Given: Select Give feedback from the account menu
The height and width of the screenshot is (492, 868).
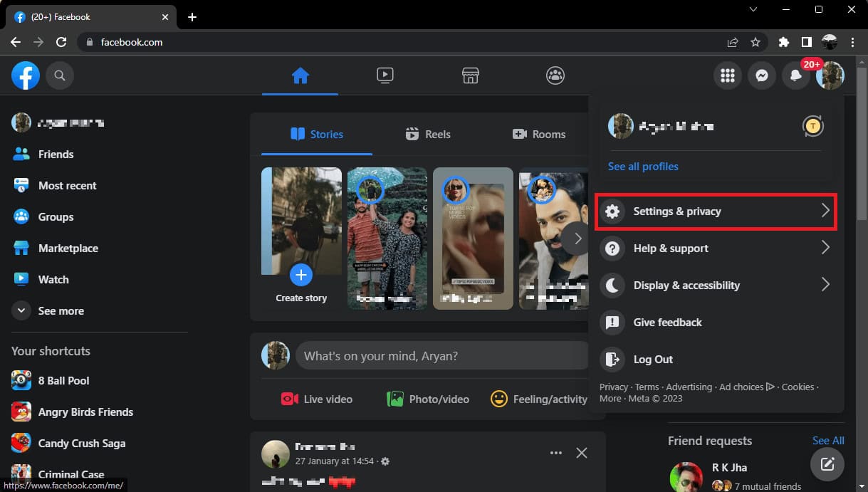Looking at the screenshot, I should click(x=715, y=322).
